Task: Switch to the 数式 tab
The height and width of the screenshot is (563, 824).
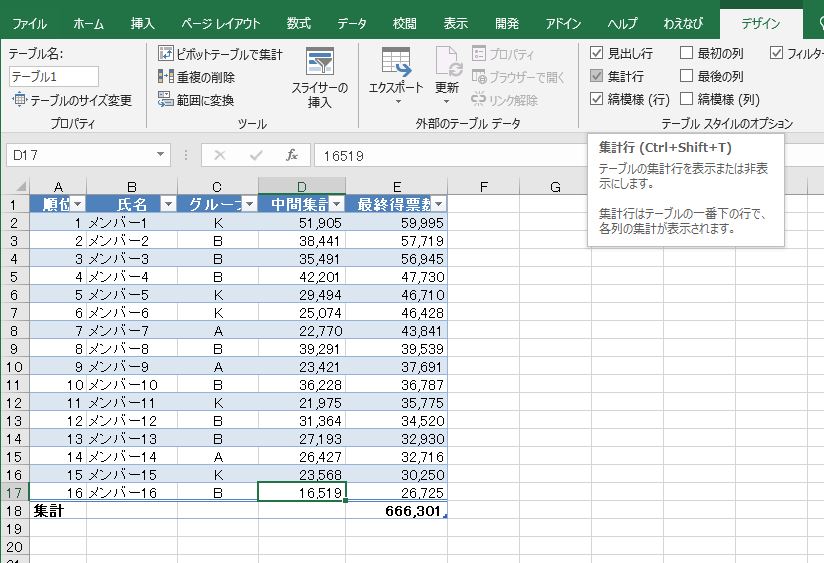Action: [x=298, y=24]
